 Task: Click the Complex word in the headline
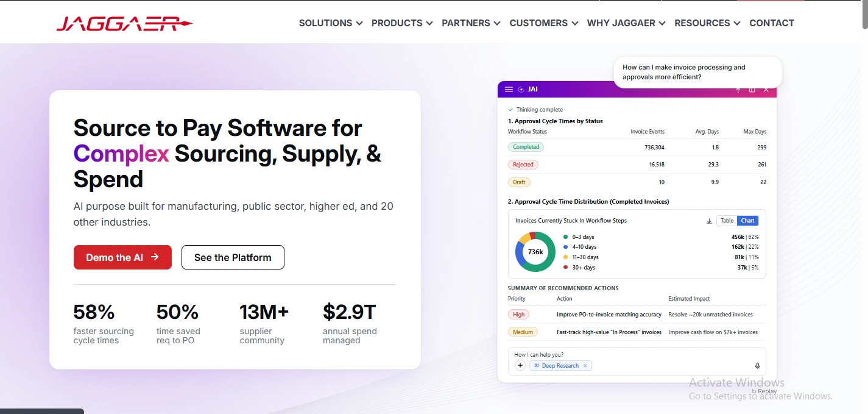tap(121, 154)
